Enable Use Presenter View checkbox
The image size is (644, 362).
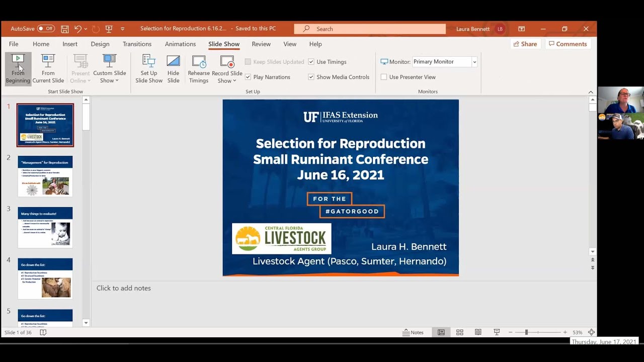tap(384, 77)
